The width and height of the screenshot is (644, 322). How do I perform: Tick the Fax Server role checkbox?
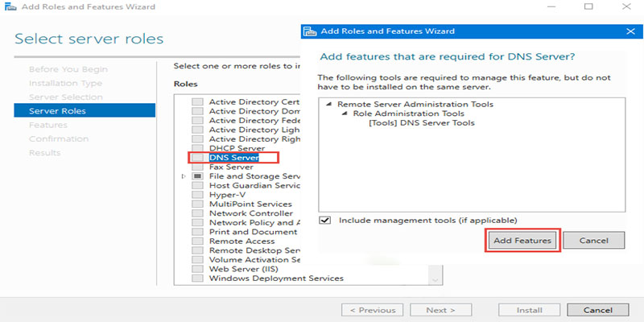coord(197,167)
